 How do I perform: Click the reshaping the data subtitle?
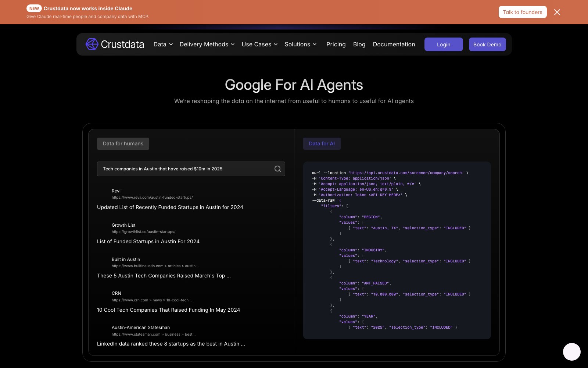[294, 101]
